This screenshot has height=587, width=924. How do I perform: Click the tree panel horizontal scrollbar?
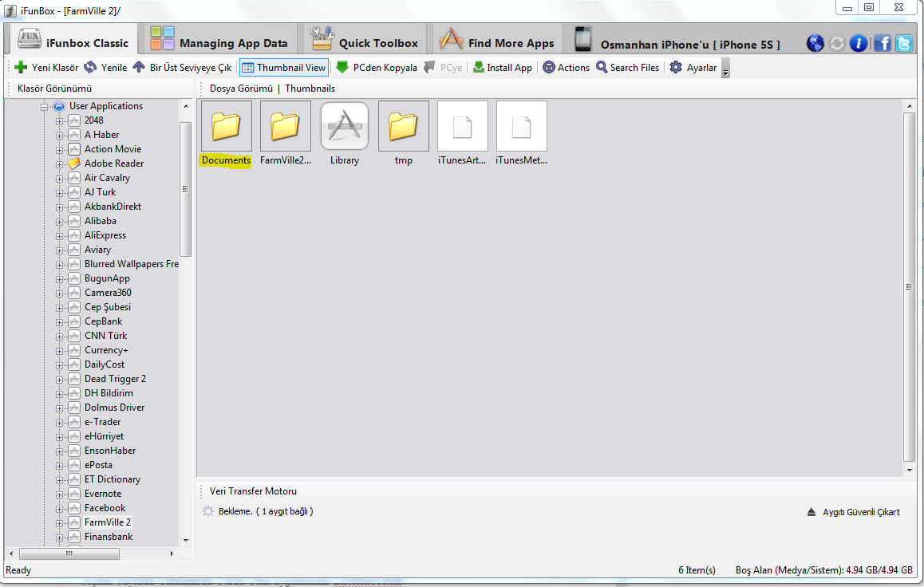[x=69, y=554]
